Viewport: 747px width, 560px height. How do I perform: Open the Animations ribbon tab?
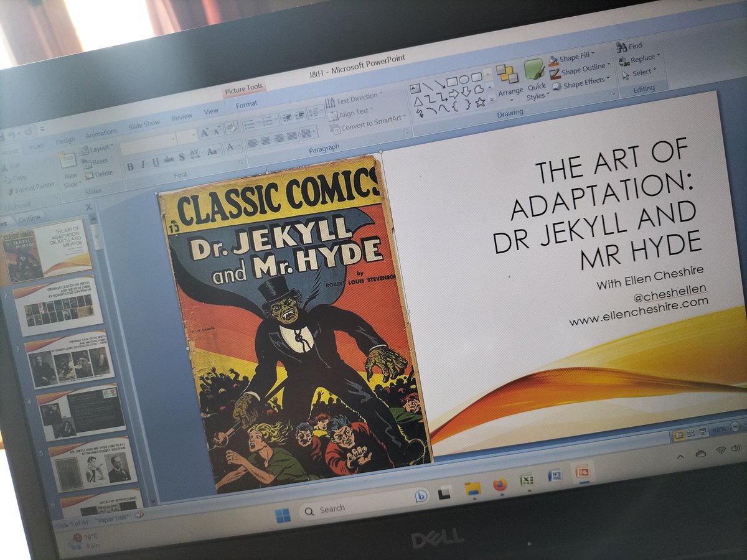[x=101, y=133]
